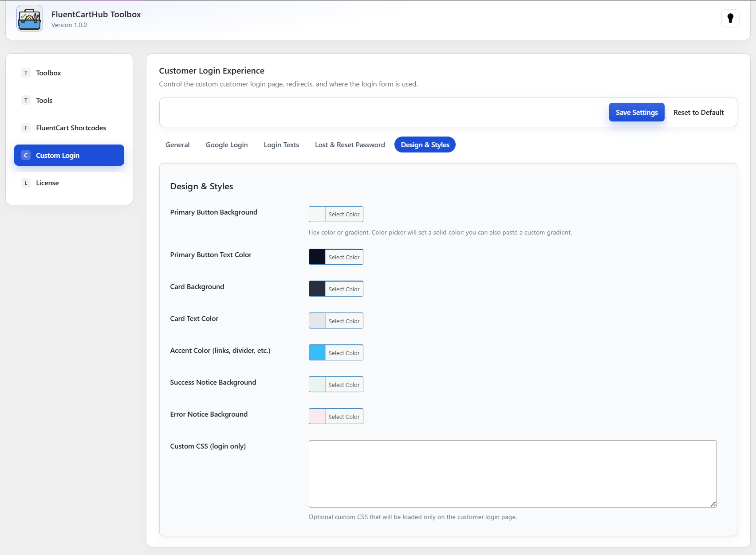This screenshot has width=756, height=555.
Task: Click the FluentCartHub toolbox logo icon
Action: coord(30,19)
